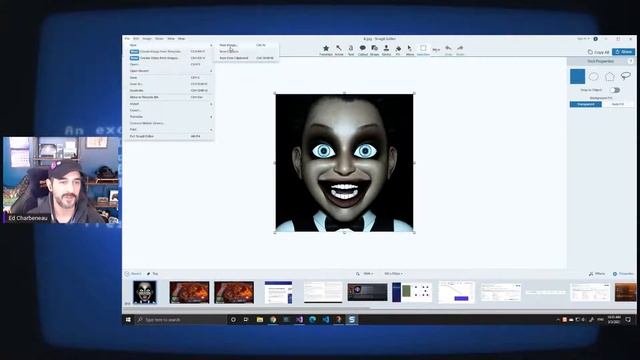Choose the ellipse shape style

(593, 76)
